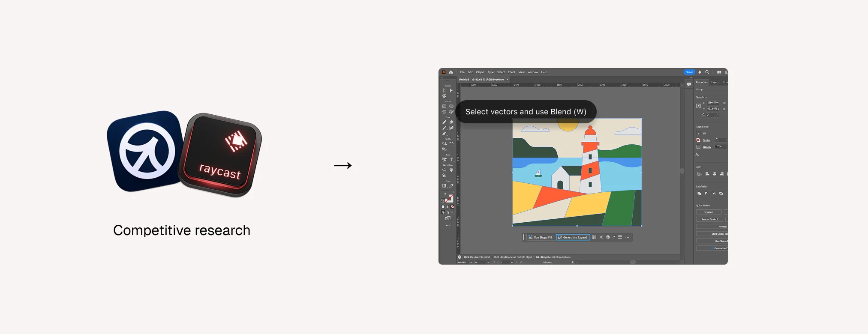Open the artboard number dropdown
The image size is (868, 334).
tap(512, 262)
